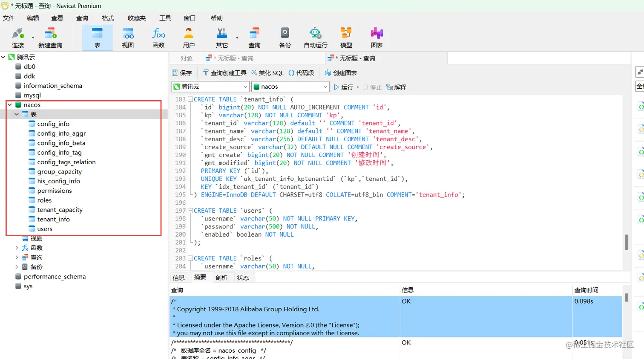Switch to the 信息 result tab
644x359 pixels.
(179, 278)
